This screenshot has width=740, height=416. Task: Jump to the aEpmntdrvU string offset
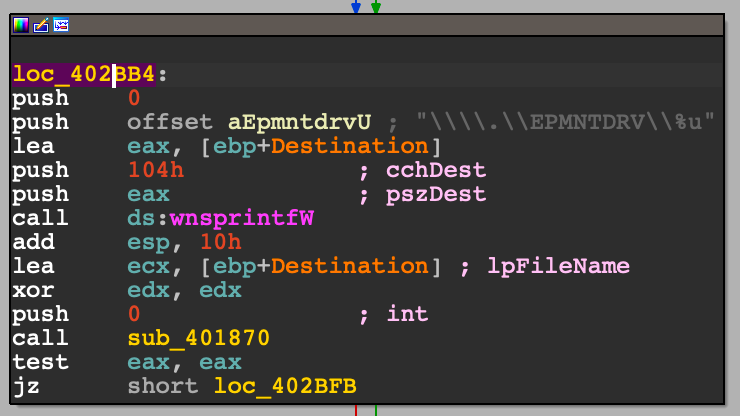point(300,122)
